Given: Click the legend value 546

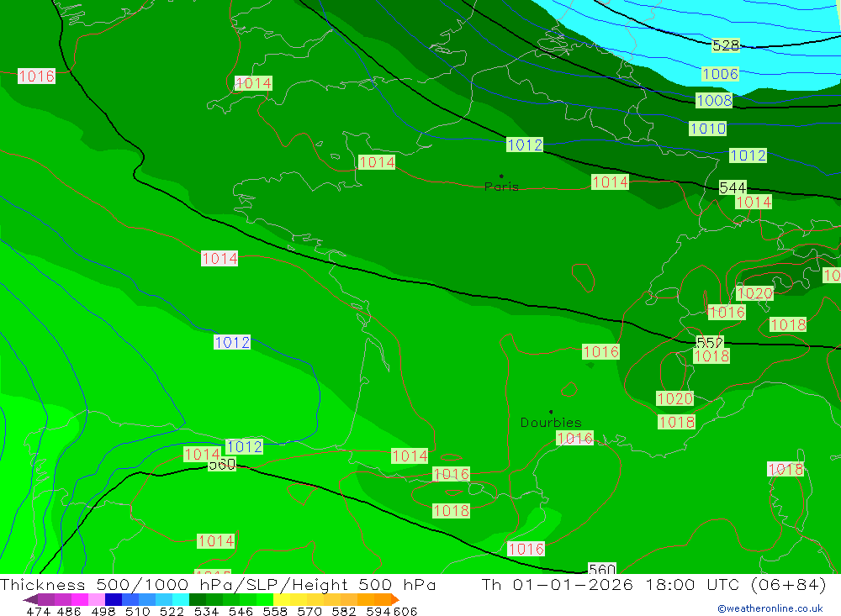Looking at the screenshot, I should coord(241,611).
